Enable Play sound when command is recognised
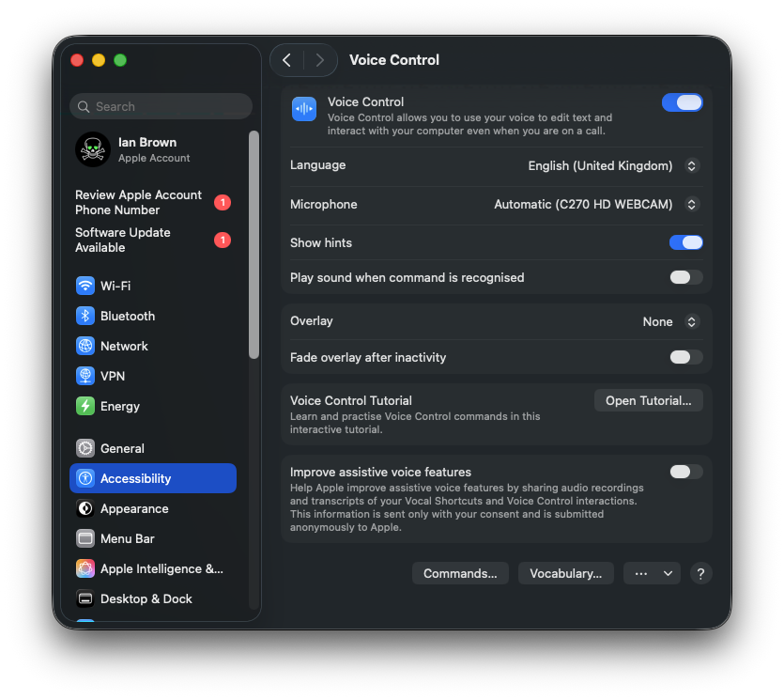 click(x=686, y=277)
